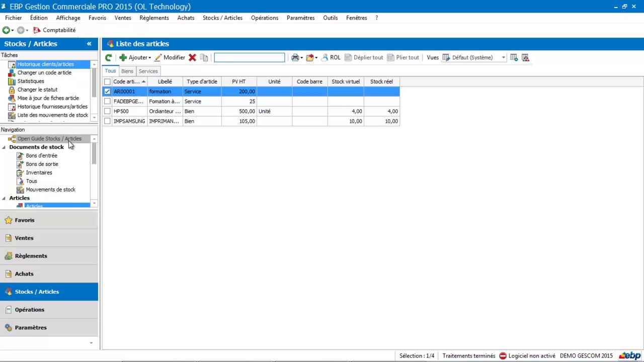The image size is (644, 362).
Task: Open the Opérations side panel section
Action: coord(49,310)
